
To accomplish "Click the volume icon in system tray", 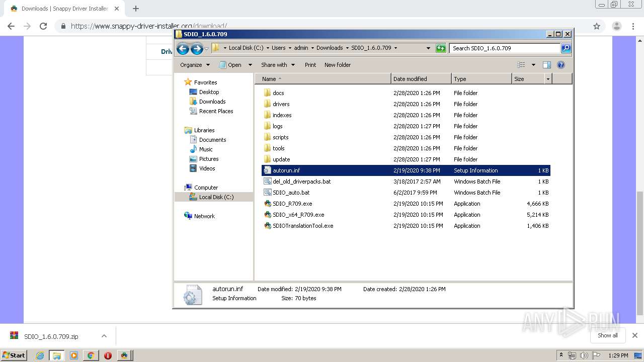I will pos(584,355).
